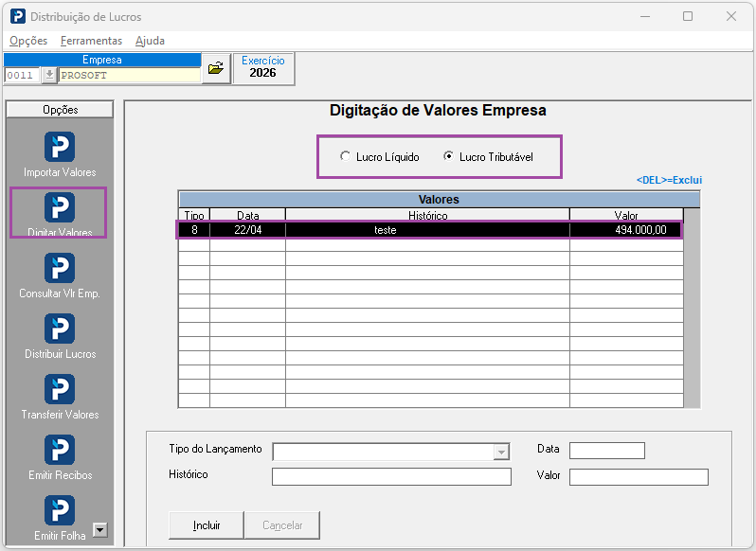Image resolution: width=756 pixels, height=551 pixels.
Task: Open the Ajuda menu
Action: click(x=150, y=41)
